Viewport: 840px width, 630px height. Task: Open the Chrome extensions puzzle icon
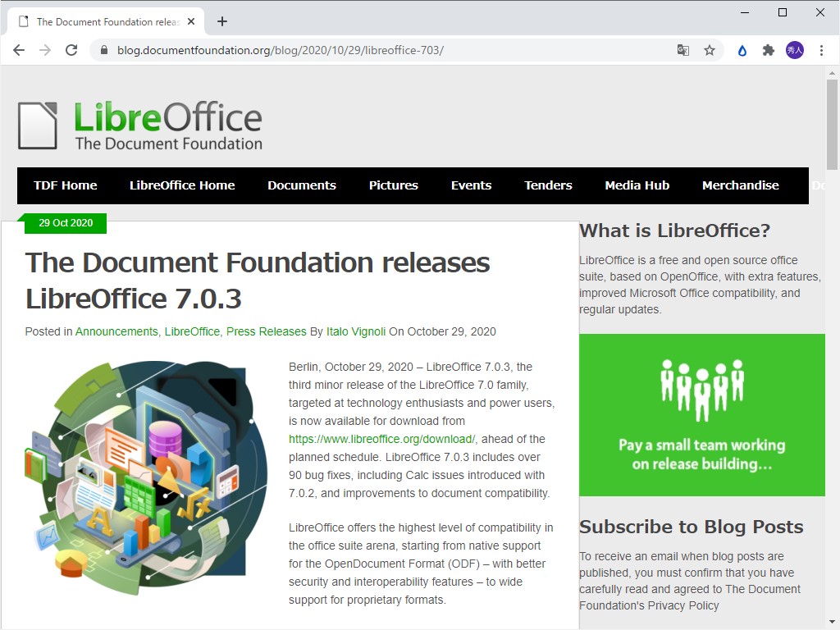point(769,50)
